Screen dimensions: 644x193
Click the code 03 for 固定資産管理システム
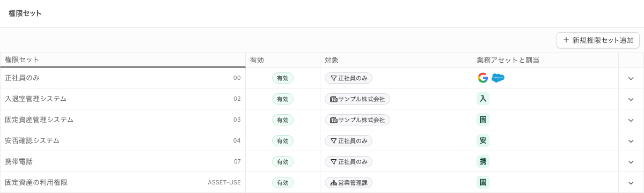coord(237,120)
